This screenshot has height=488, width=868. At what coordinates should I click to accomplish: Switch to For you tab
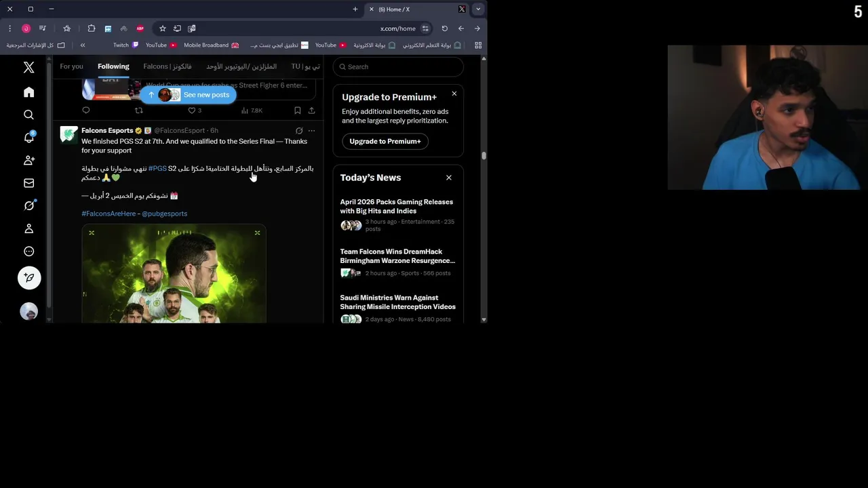[71, 66]
